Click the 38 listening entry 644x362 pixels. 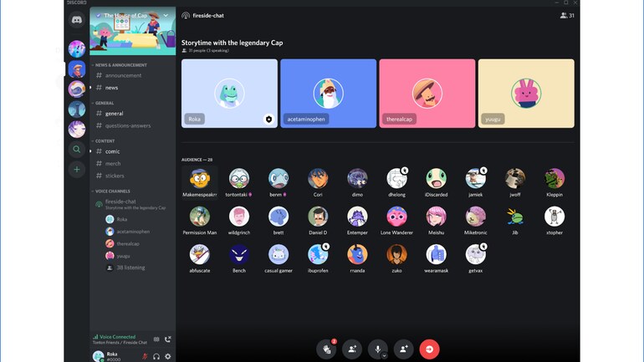pos(130,268)
